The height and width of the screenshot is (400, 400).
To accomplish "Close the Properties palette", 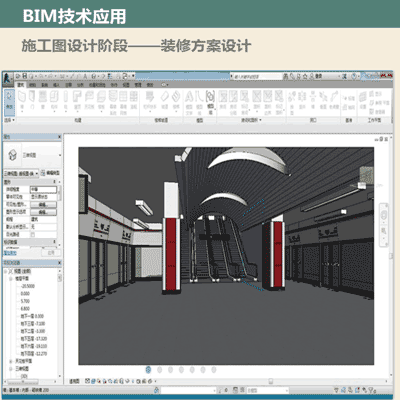I will coord(59,137).
